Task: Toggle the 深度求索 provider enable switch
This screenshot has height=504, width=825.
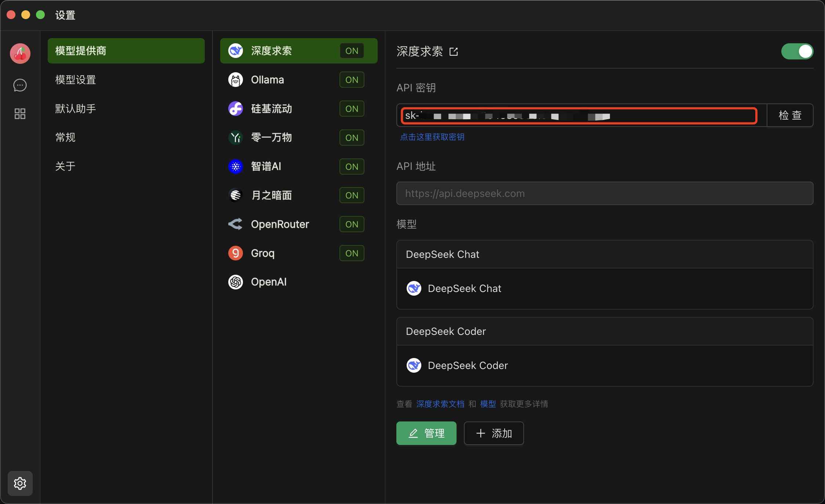Action: [x=797, y=51]
